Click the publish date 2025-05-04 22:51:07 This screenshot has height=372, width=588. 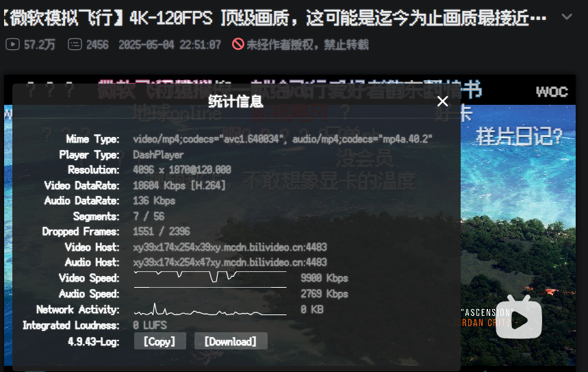click(170, 45)
